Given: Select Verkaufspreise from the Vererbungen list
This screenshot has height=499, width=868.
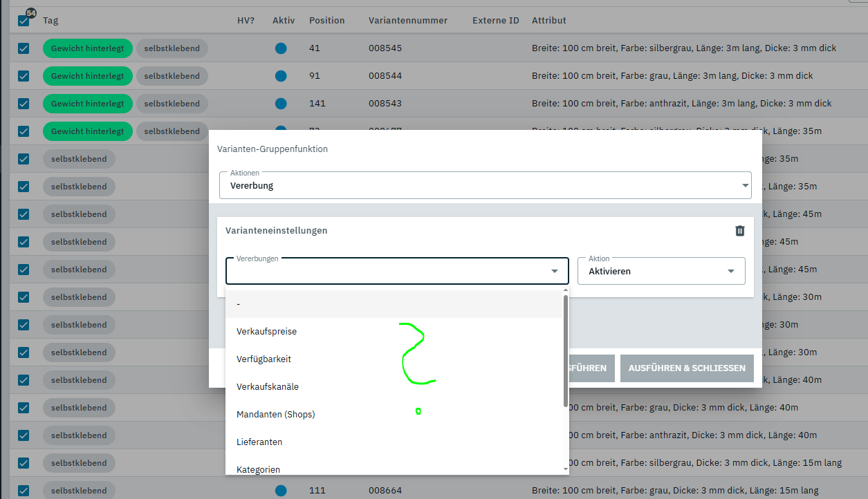Looking at the screenshot, I should [266, 332].
